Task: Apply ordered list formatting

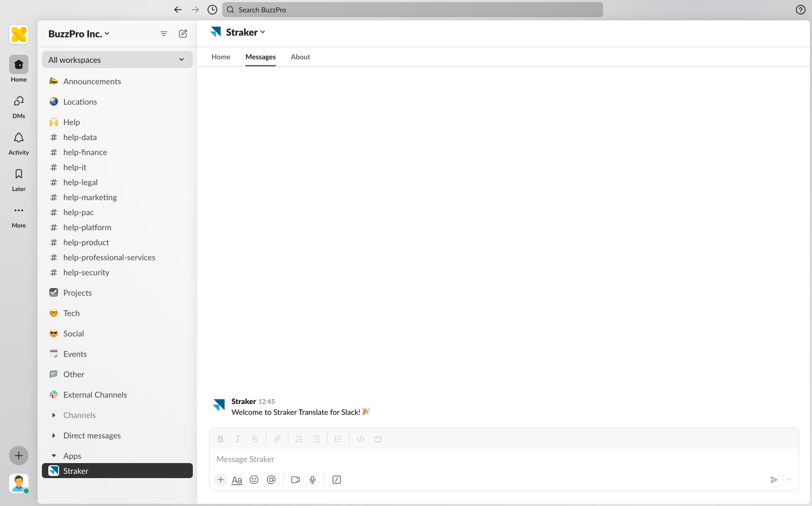Action: click(299, 439)
